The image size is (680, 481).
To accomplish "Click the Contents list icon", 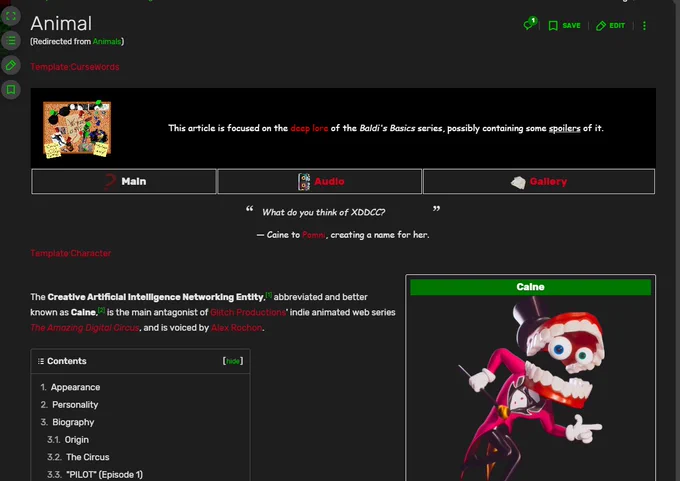I will [x=41, y=361].
